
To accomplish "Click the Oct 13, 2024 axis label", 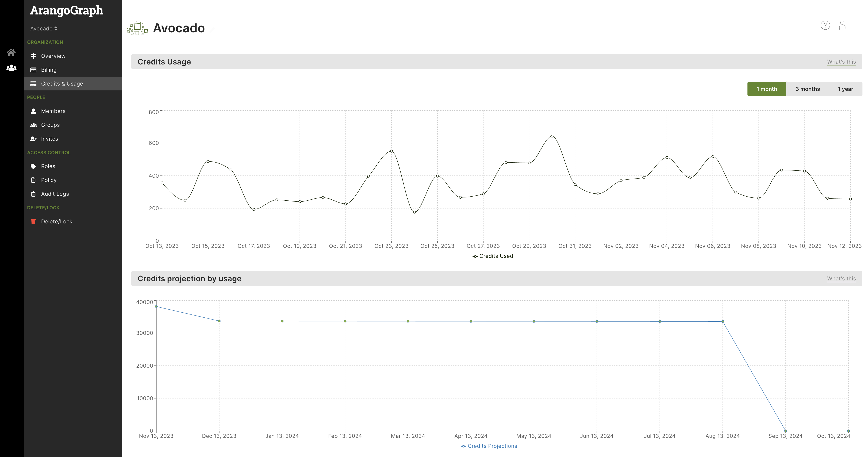I will [833, 436].
